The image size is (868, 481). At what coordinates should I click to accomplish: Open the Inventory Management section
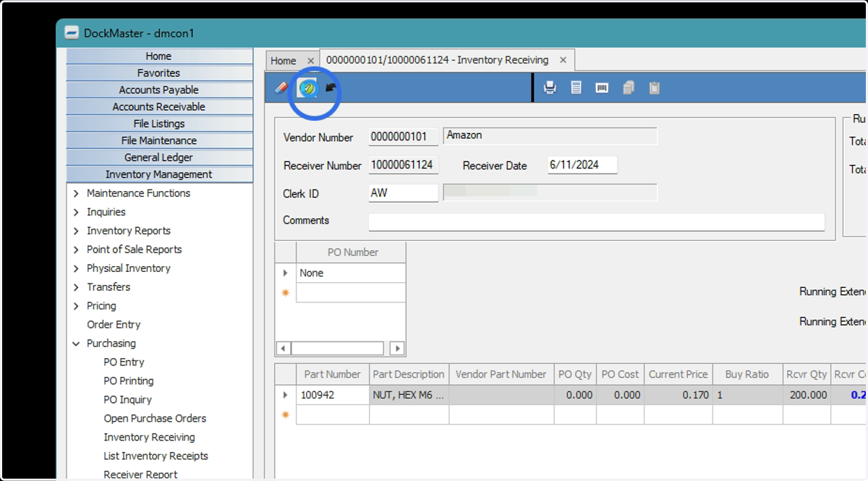(159, 174)
